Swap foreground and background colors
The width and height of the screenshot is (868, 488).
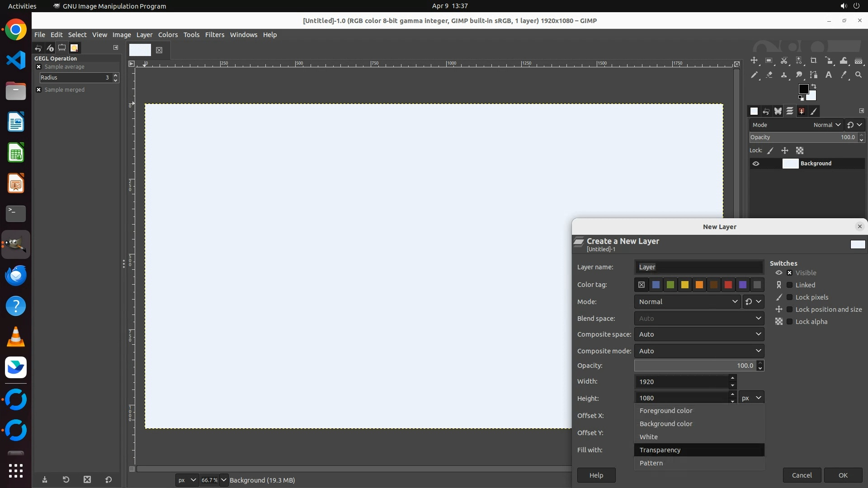pyautogui.click(x=814, y=86)
